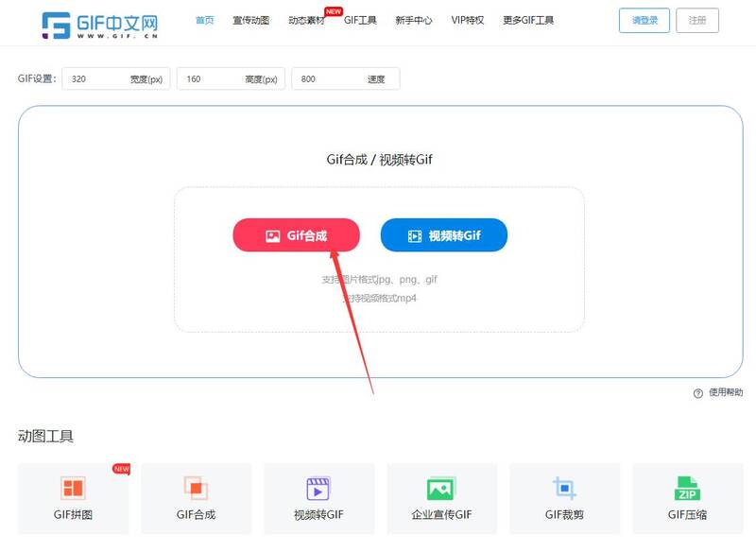
Task: Open the GIF压缩 ZIP tool icon
Action: (687, 489)
